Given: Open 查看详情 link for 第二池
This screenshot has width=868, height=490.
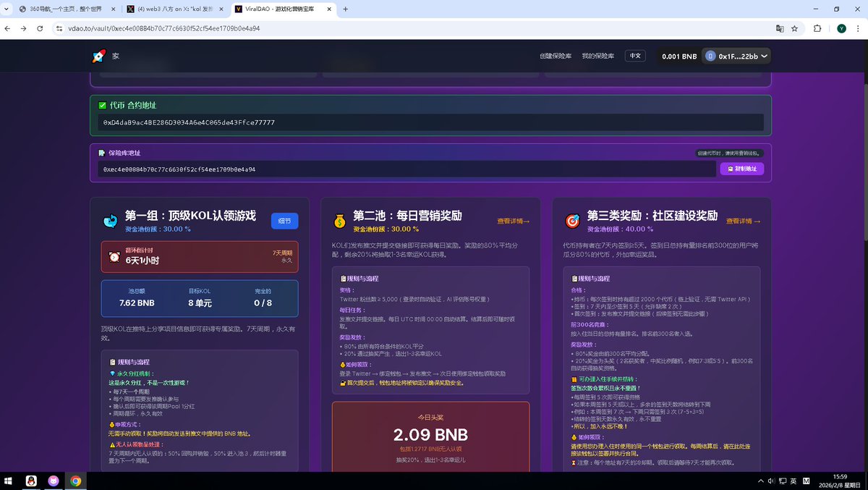Looking at the screenshot, I should tap(514, 221).
